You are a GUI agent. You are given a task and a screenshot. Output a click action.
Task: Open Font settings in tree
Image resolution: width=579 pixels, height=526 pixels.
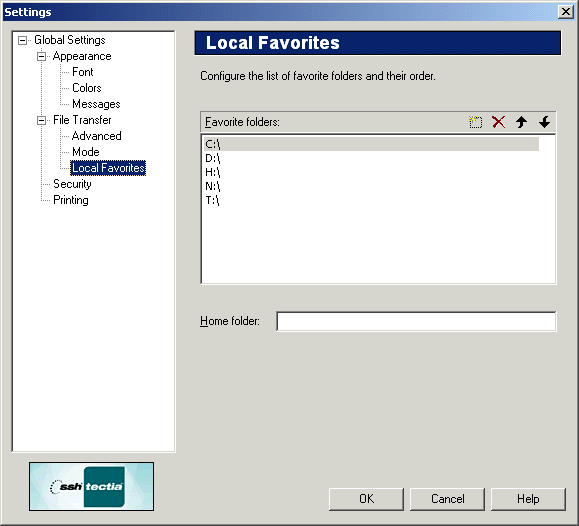tap(83, 72)
